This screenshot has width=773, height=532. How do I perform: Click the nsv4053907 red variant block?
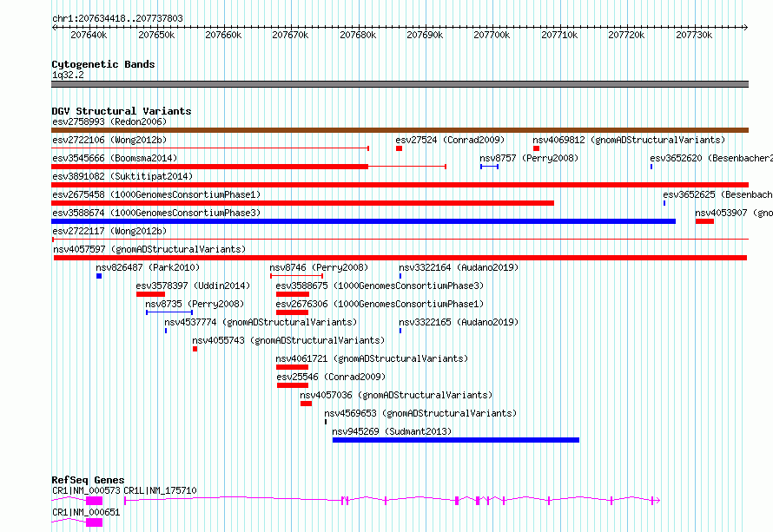(704, 221)
